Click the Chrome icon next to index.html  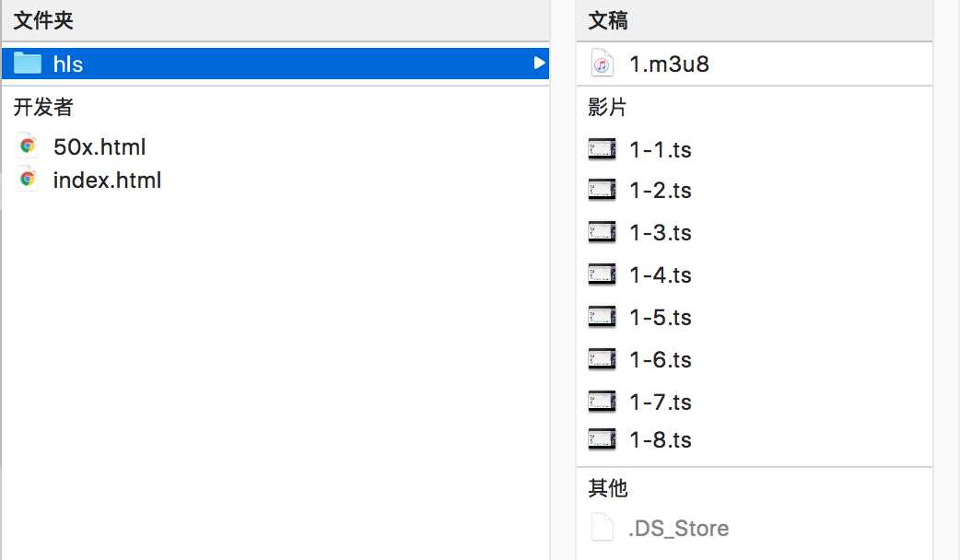tap(27, 179)
